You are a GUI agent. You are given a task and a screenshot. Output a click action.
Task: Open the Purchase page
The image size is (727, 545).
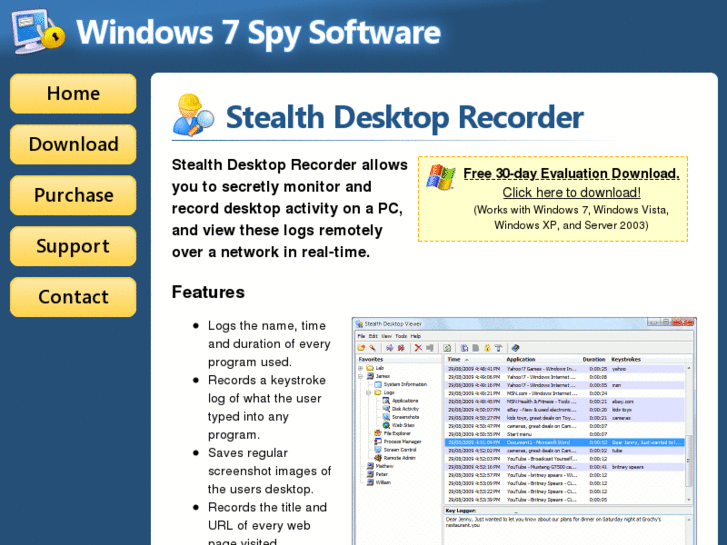(x=73, y=195)
